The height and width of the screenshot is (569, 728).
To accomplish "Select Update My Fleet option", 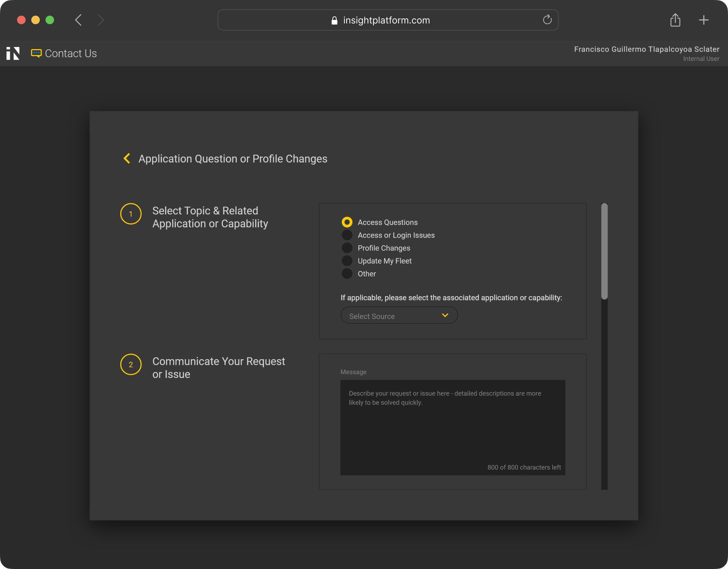I will pyautogui.click(x=347, y=261).
